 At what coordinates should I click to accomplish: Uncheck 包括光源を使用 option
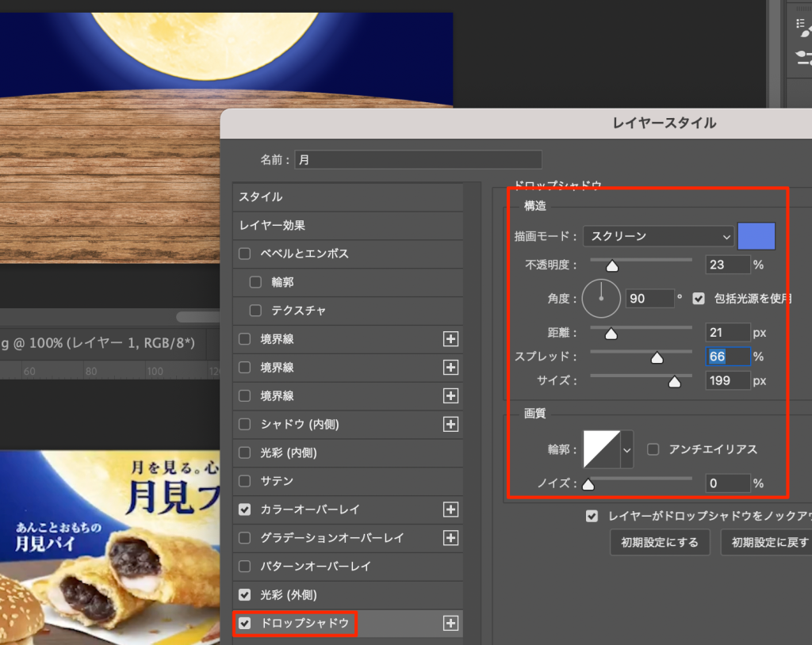click(x=699, y=299)
